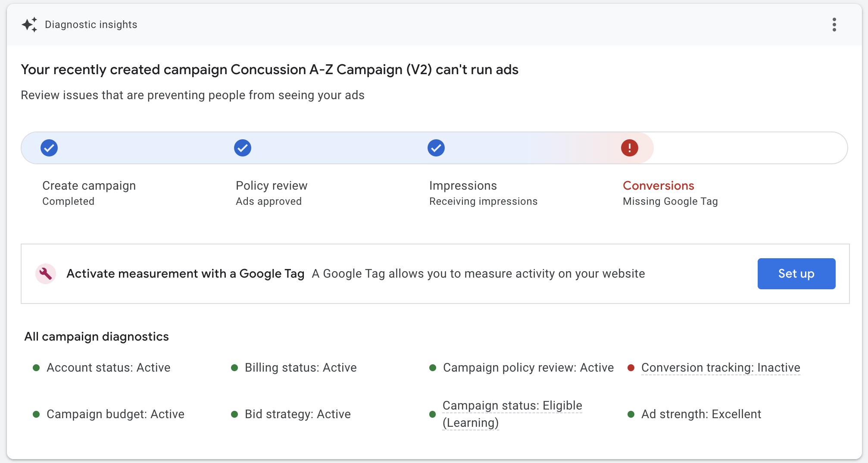Click the red Conversions step label
Viewport: 868px width, 463px height.
pyautogui.click(x=659, y=186)
